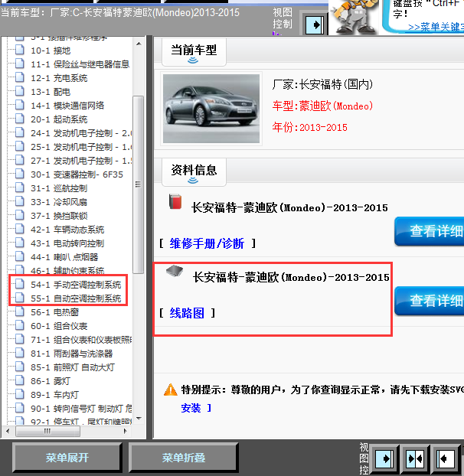Open the 60-1 组合仪表 page icon
Viewport: 464px width, 476px height.
pos(20,325)
